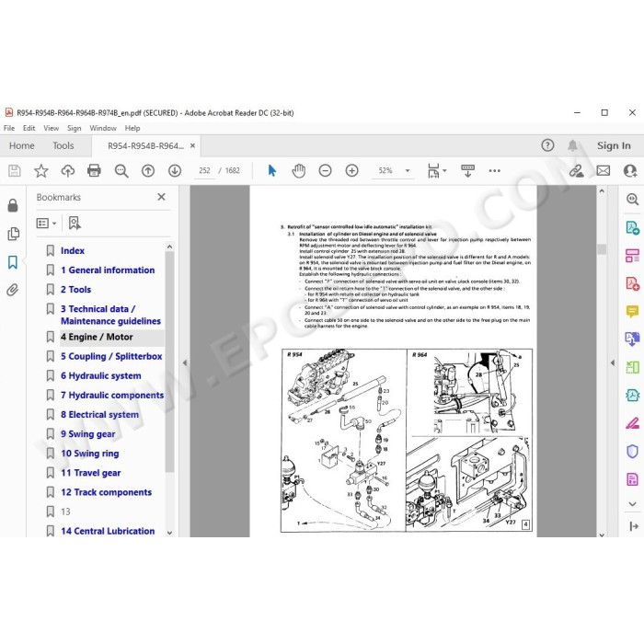Open the 2 Tools bookmark
The height and width of the screenshot is (644, 644).
point(76,289)
